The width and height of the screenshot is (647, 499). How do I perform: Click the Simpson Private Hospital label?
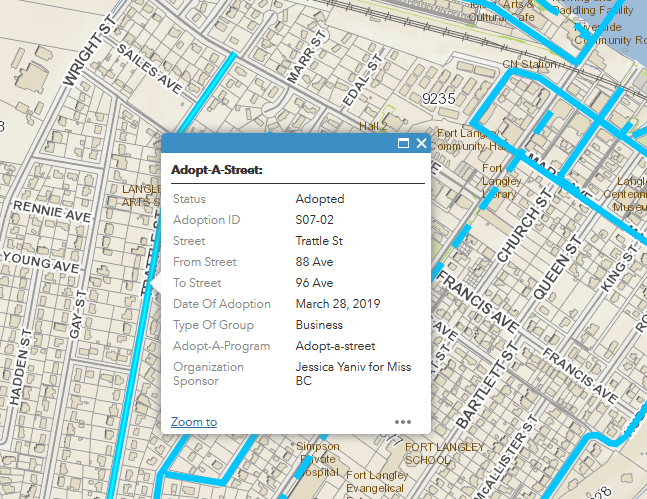point(318,459)
